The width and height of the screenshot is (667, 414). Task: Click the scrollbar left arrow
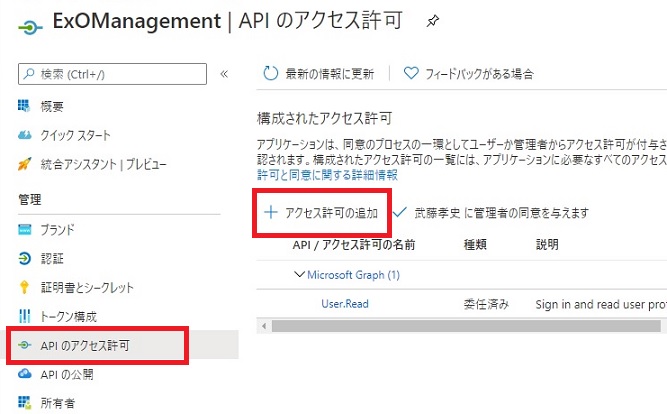[264, 326]
